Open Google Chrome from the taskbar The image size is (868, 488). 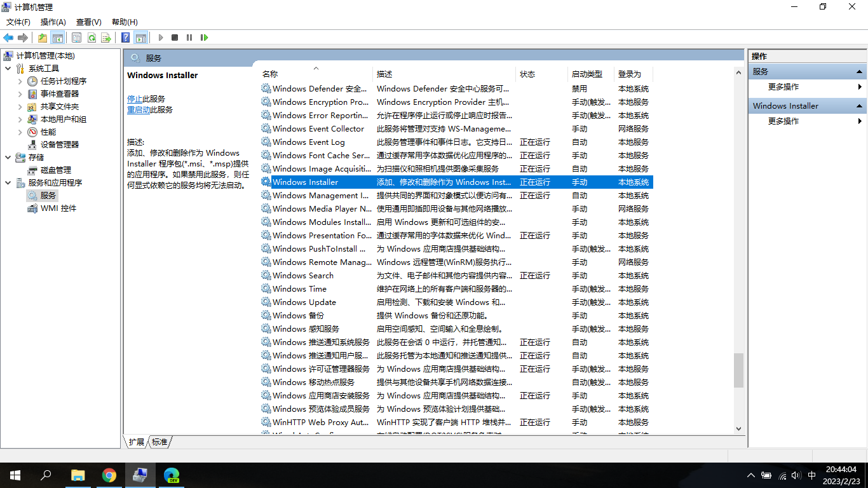(x=109, y=475)
